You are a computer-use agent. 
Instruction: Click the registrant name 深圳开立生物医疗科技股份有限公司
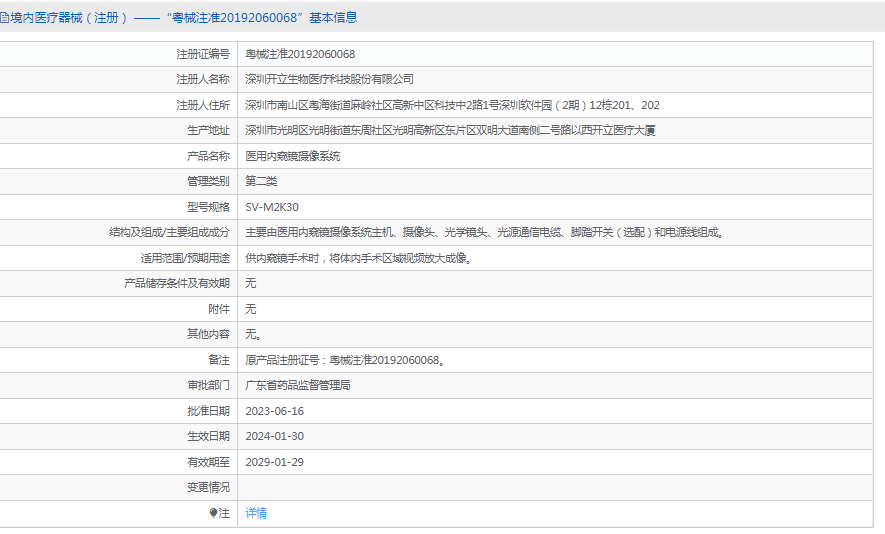[x=329, y=79]
